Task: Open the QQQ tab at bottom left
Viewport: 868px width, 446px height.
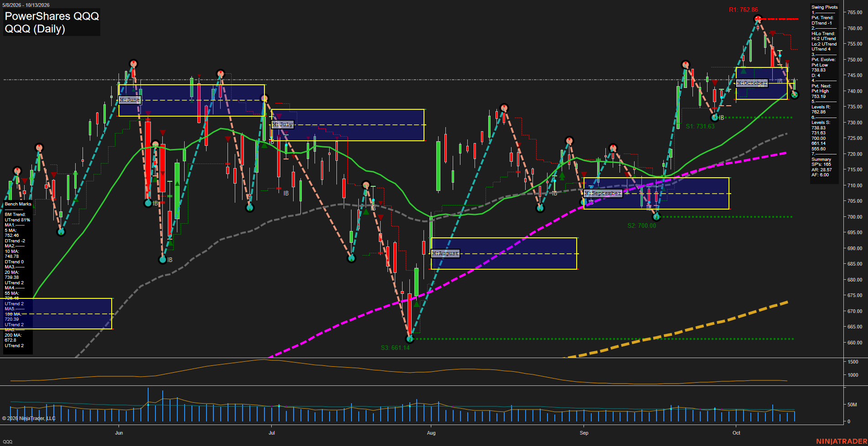Action: pyautogui.click(x=7, y=442)
